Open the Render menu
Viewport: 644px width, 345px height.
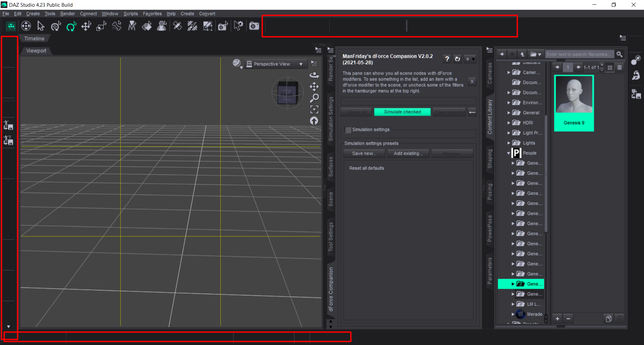pyautogui.click(x=67, y=14)
